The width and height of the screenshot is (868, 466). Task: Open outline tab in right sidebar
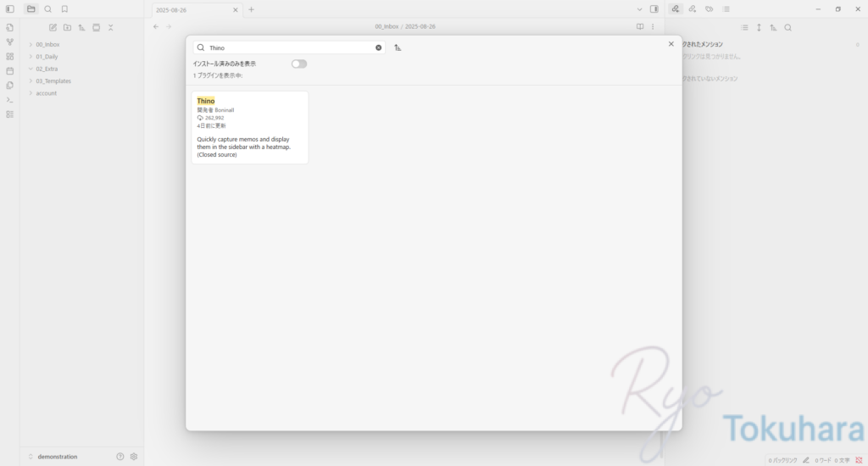(726, 8)
